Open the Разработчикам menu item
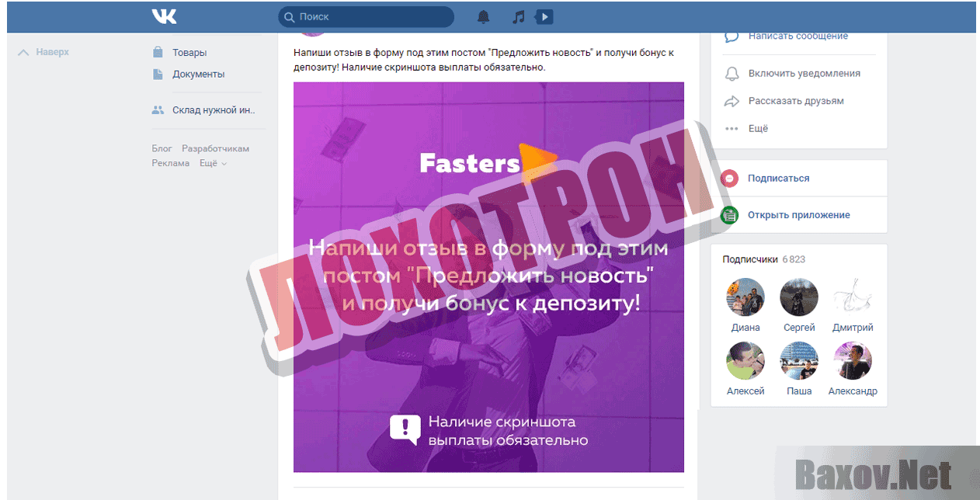The height and width of the screenshot is (500, 980). pos(217,148)
